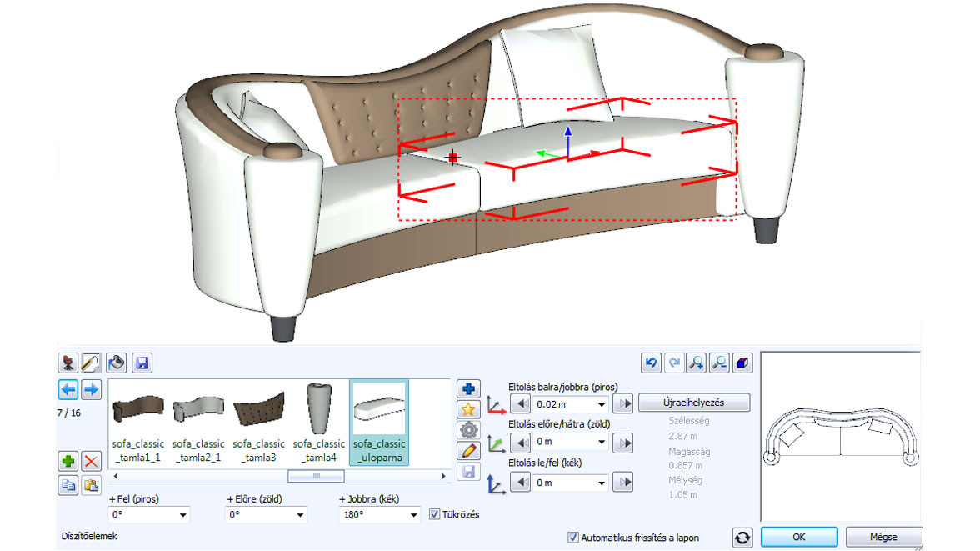
Task: Copy element with the copy icon
Action: click(67, 485)
